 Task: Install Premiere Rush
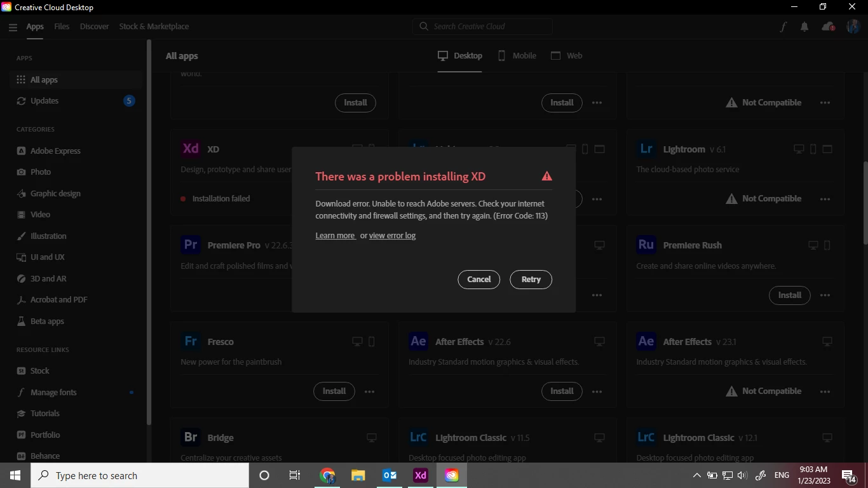click(790, 295)
